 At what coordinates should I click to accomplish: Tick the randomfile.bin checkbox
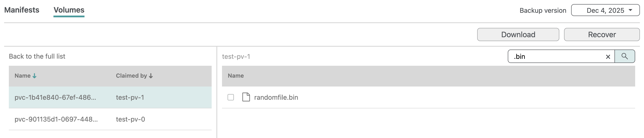pos(230,97)
